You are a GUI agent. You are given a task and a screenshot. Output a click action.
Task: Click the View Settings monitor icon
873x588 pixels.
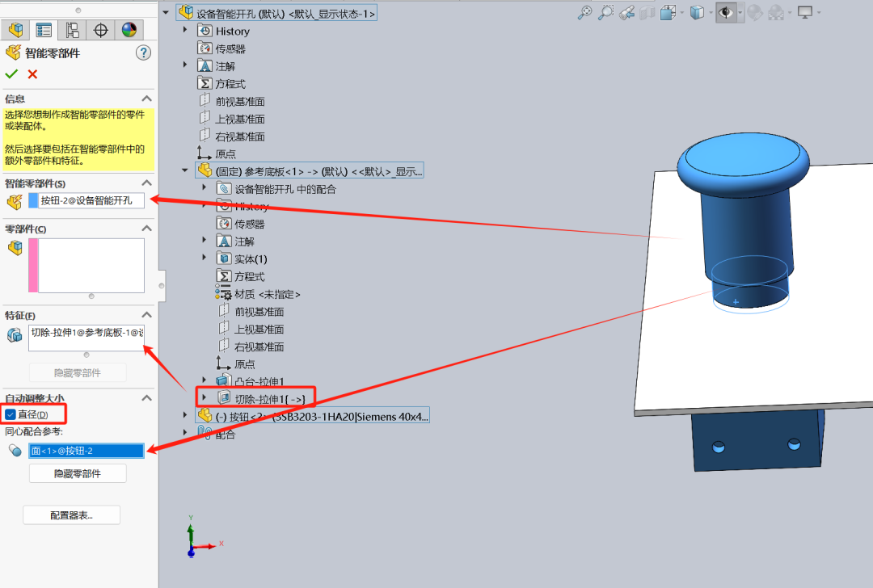pos(805,13)
